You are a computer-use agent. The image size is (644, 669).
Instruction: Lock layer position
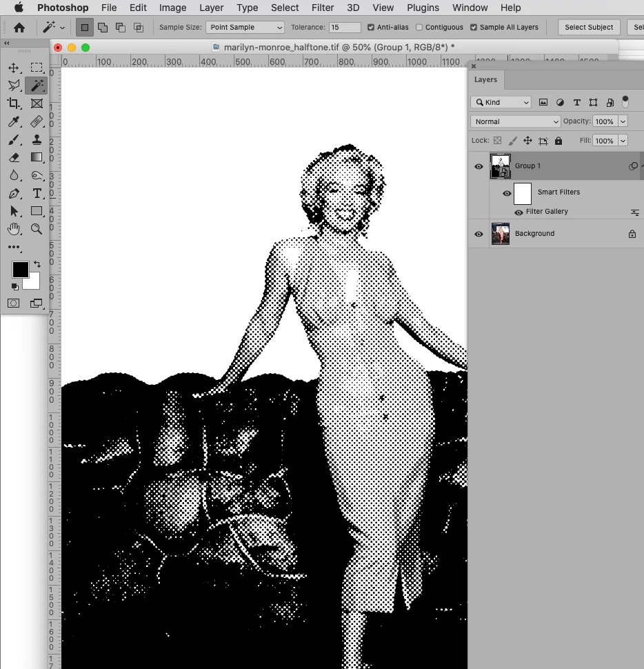527,141
